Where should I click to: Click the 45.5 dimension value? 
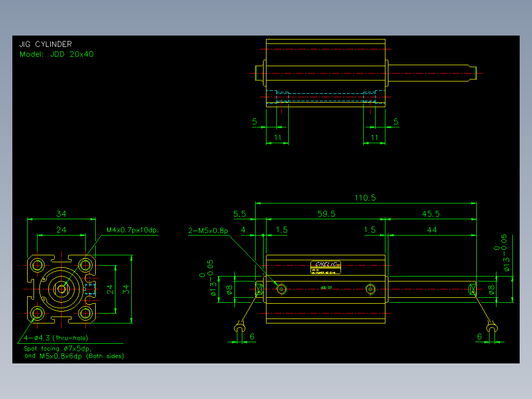coord(430,214)
